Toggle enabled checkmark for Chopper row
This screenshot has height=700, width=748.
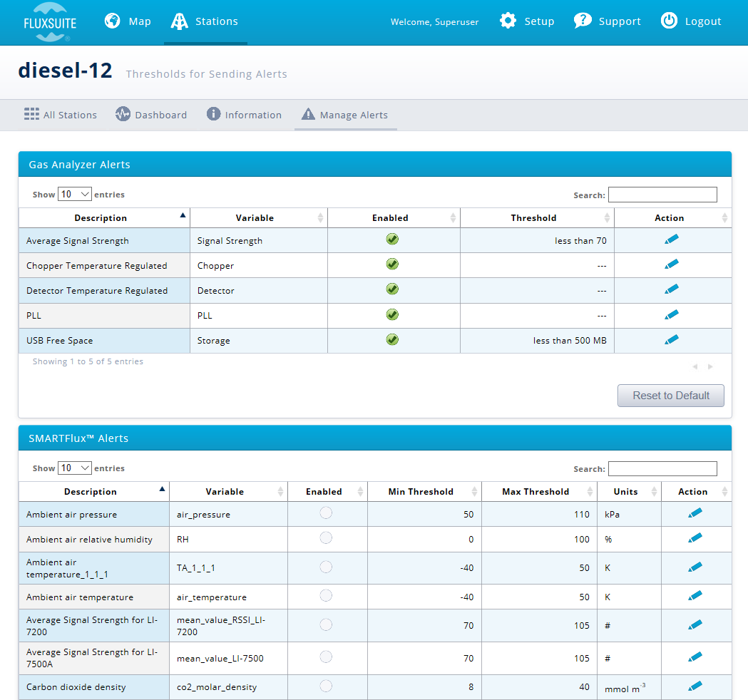(x=392, y=264)
